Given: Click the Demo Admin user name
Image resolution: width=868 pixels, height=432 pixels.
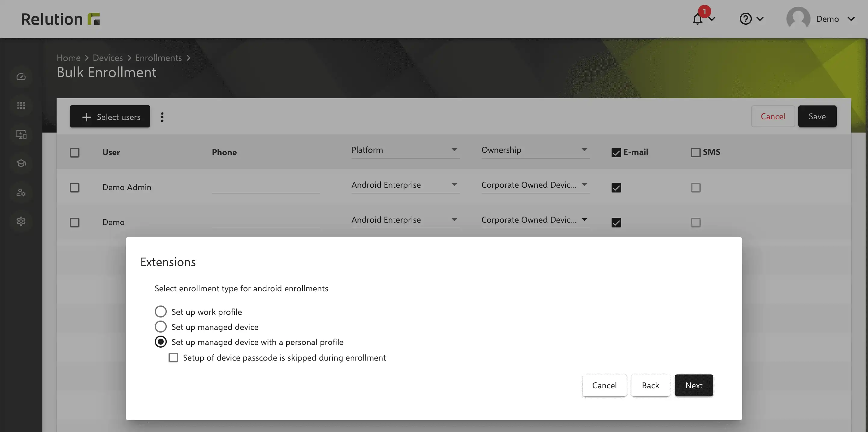Looking at the screenshot, I should click(x=127, y=187).
